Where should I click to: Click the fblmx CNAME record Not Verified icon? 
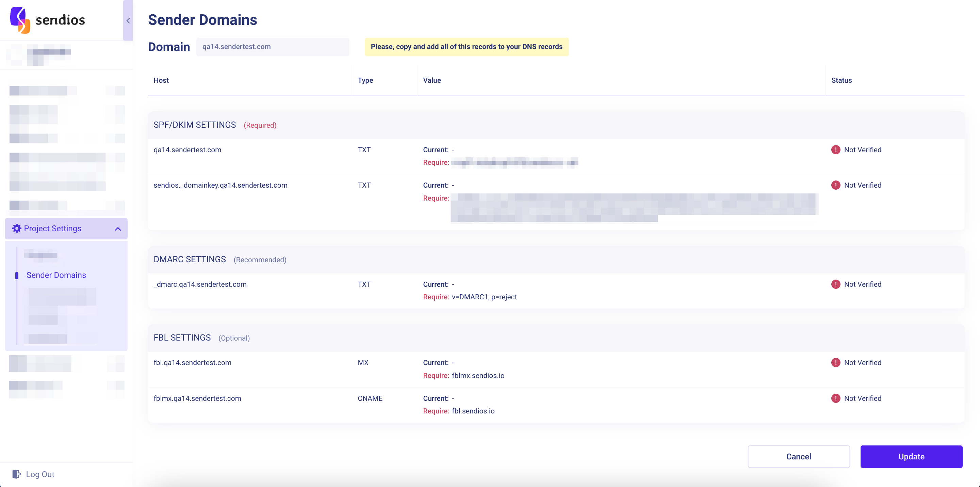pyautogui.click(x=835, y=398)
